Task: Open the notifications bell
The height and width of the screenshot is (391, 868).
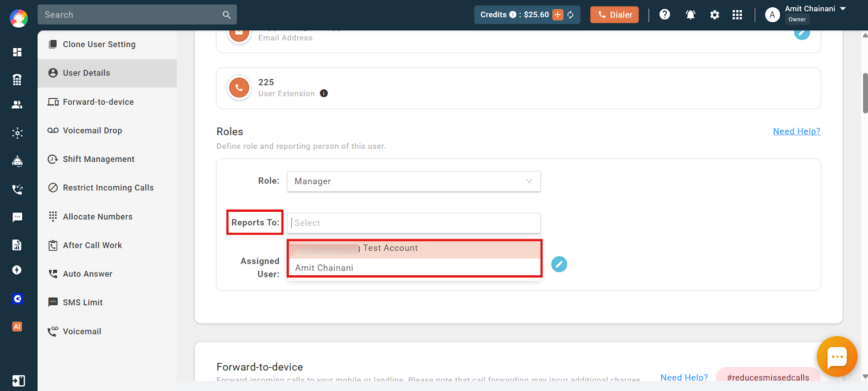Action: point(691,15)
